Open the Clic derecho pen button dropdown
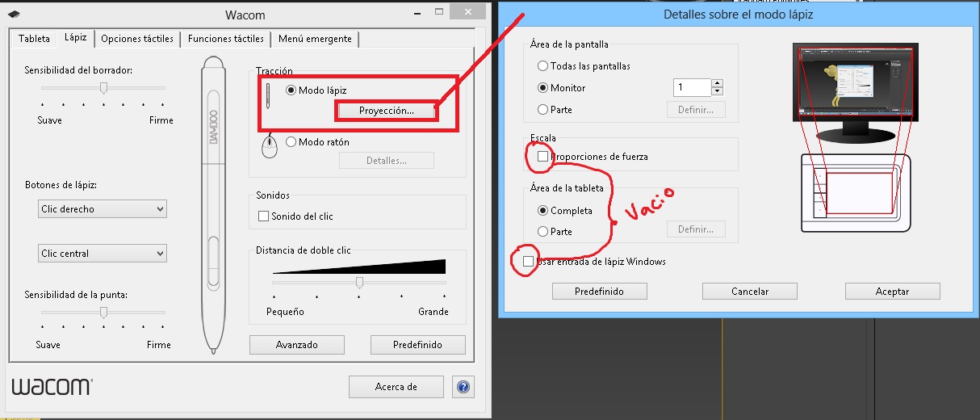 103,209
